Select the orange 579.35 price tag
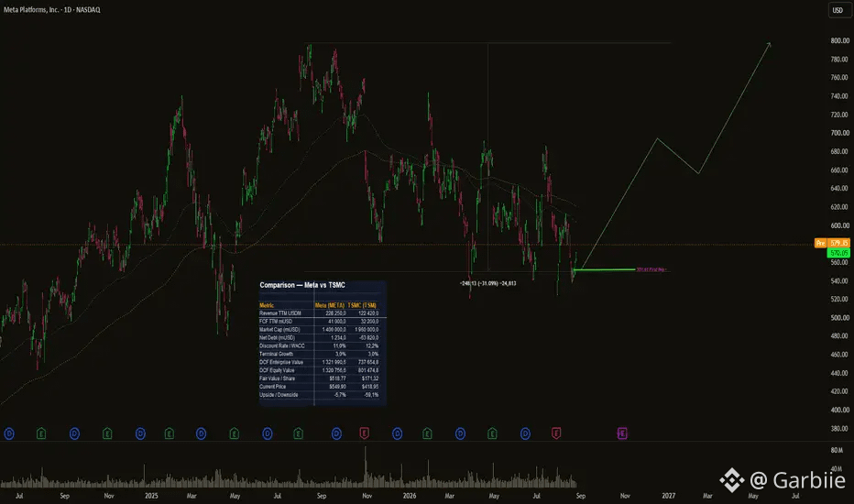This screenshot has width=854, height=504. point(838,243)
